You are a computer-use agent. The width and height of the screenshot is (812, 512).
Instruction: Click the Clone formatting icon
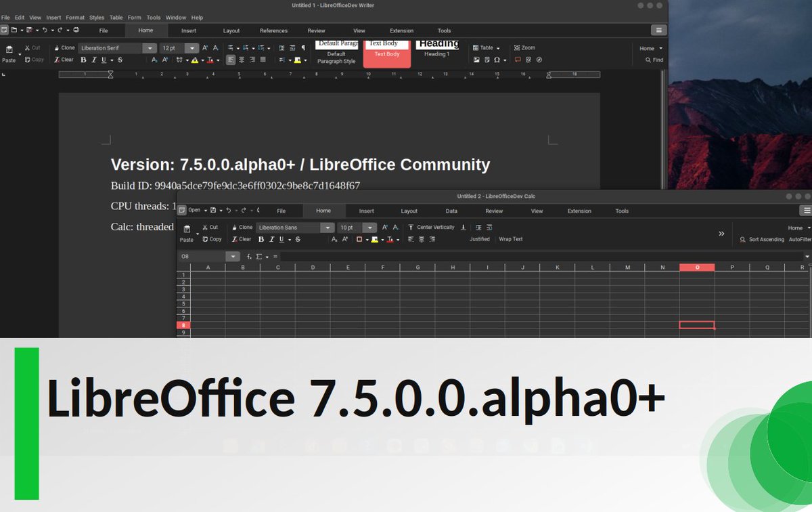click(64, 48)
